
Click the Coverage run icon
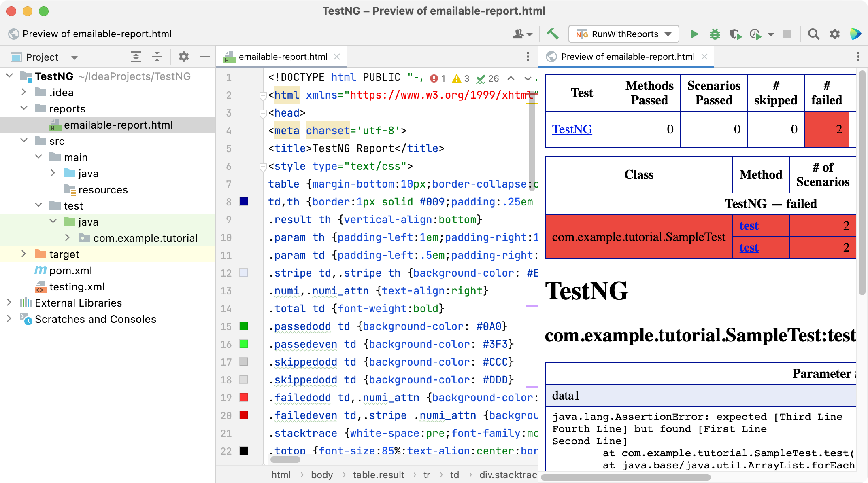pyautogui.click(x=734, y=33)
